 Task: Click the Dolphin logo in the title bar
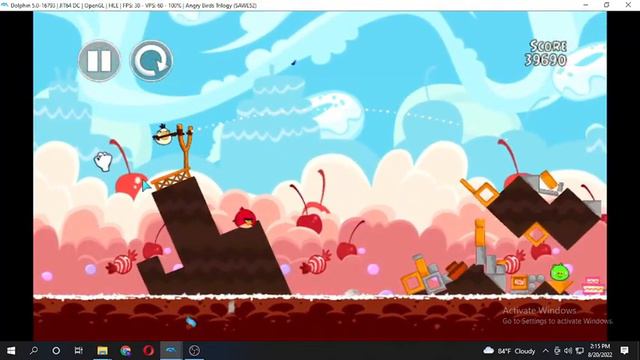[x=5, y=5]
